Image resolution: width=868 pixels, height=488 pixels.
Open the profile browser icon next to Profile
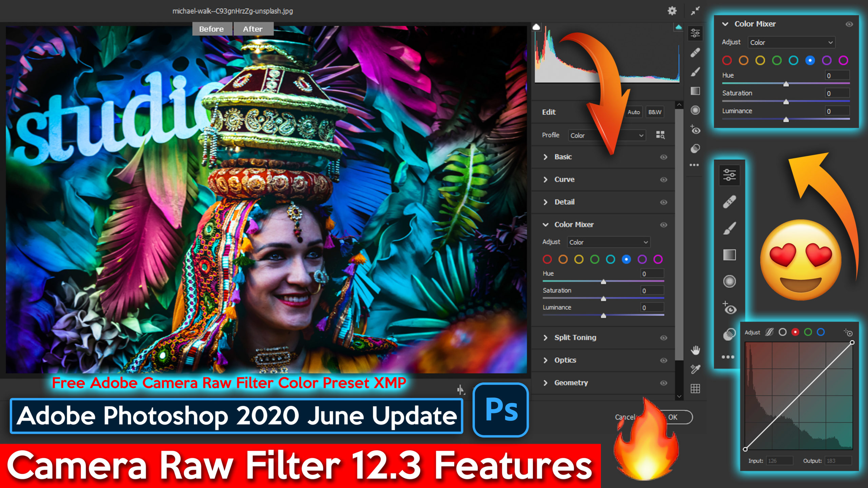[x=660, y=135]
